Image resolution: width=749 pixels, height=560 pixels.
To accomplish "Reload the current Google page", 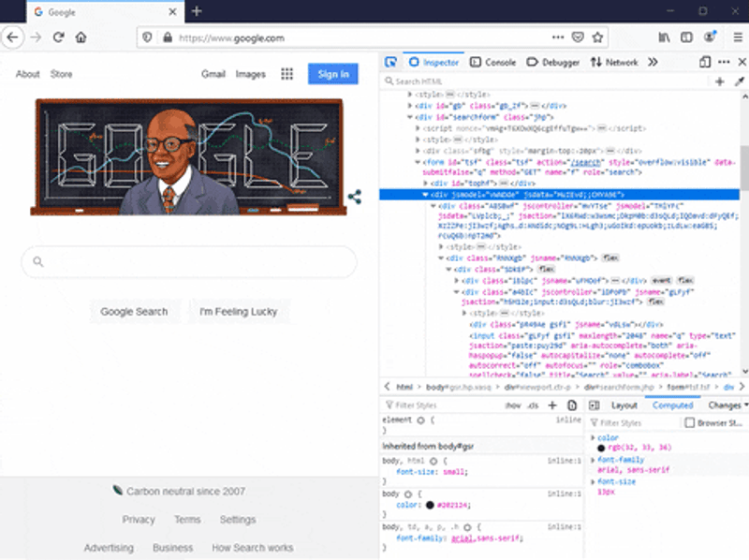I will [59, 37].
